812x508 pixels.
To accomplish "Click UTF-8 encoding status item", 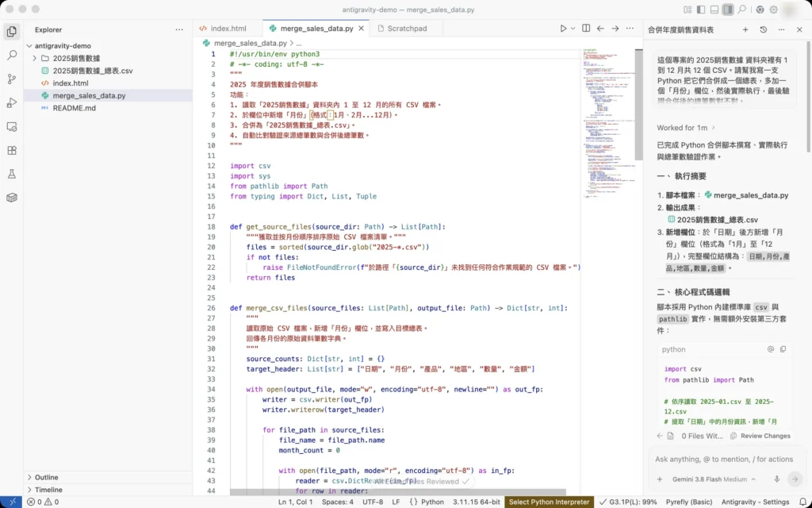I will 373,502.
